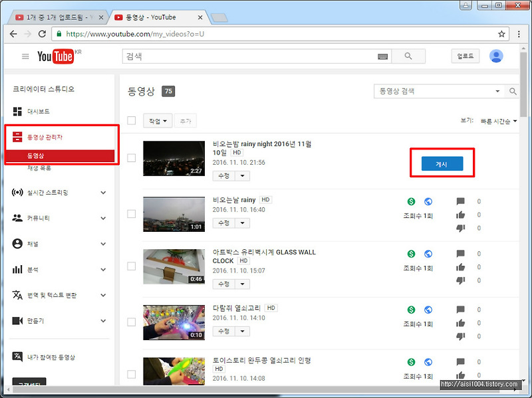Close the 동영상 - YouTube tab

[200, 17]
